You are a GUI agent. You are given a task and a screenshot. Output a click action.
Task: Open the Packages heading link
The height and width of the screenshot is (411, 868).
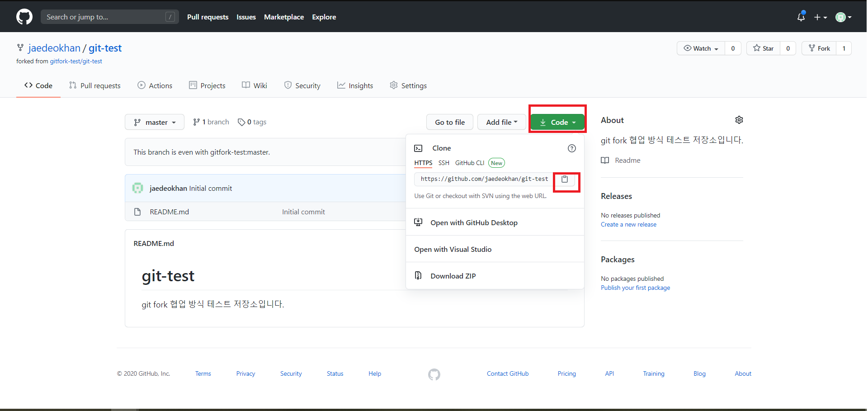point(618,260)
